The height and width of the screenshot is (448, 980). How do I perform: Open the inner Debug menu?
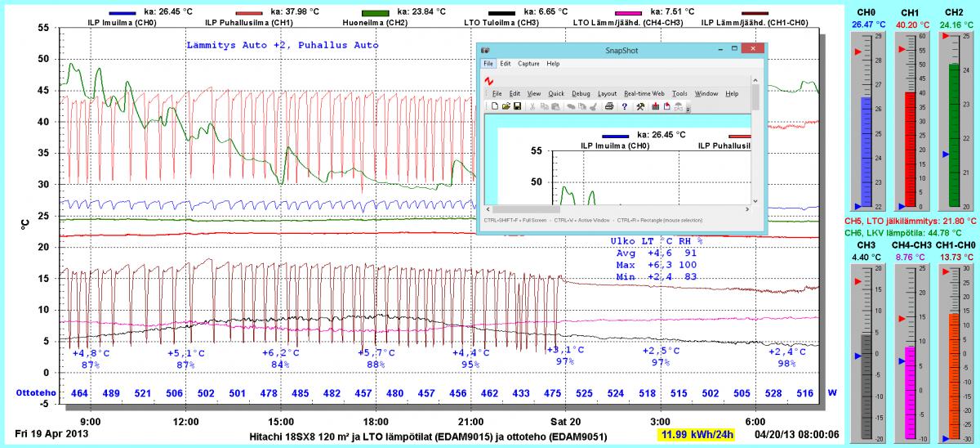581,94
